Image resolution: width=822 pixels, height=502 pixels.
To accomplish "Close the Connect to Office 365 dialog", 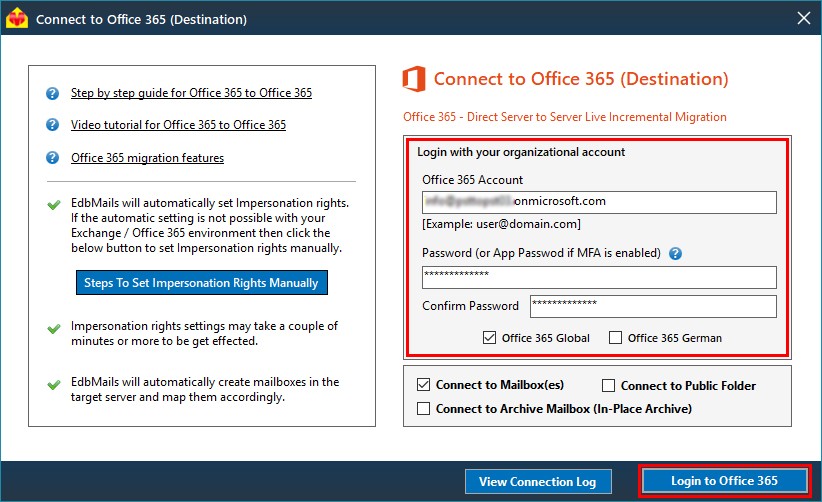I will pyautogui.click(x=804, y=18).
